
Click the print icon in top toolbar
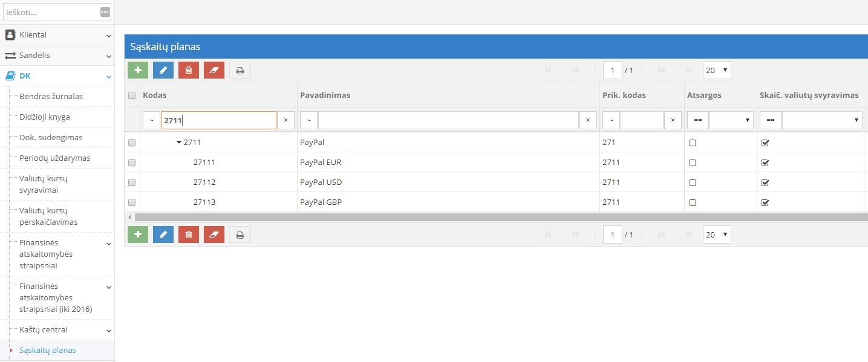[240, 70]
